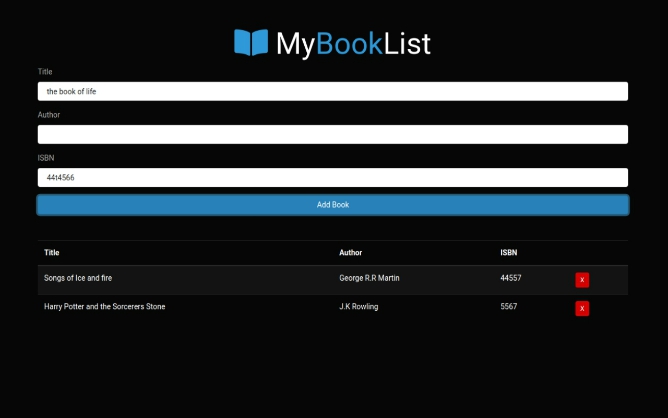
Task: Click the George R.R Martin author cell
Action: [x=369, y=278]
